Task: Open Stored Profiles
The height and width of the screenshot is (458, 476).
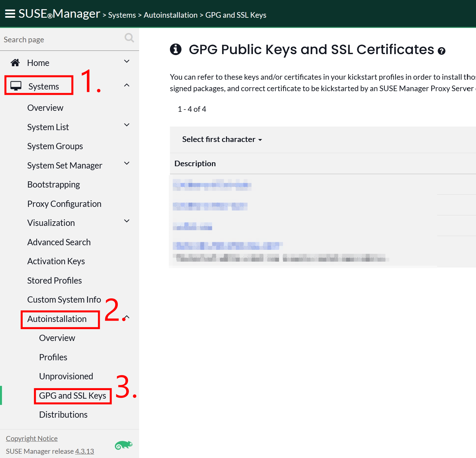Action: pos(54,281)
